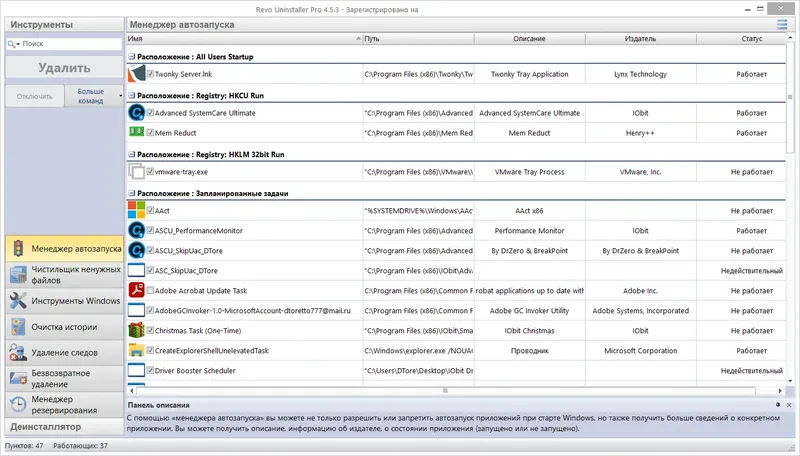Select the CreateExplorerShellUnelevatedTask row name
The image size is (800, 456).
[212, 351]
